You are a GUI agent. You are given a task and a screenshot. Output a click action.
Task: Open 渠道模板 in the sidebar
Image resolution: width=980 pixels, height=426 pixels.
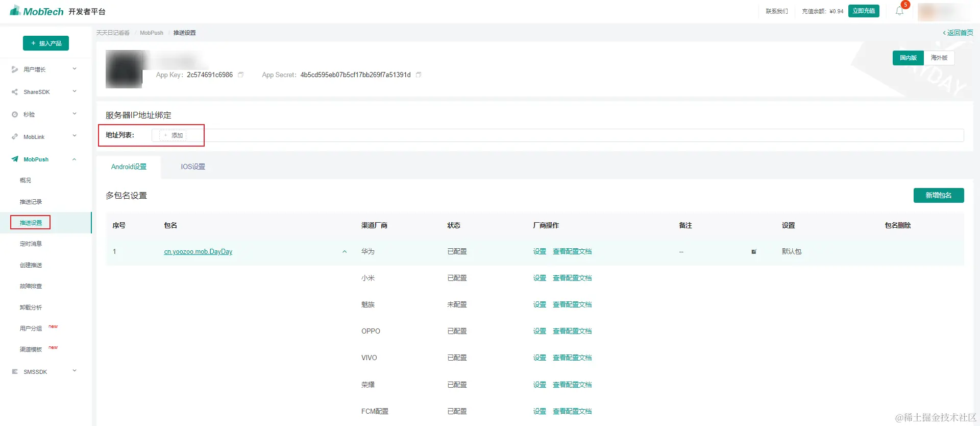coord(31,349)
